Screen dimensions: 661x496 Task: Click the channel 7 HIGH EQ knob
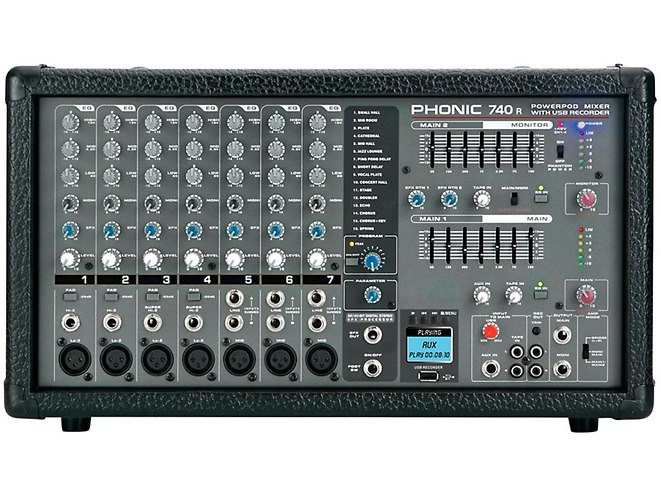point(316,122)
